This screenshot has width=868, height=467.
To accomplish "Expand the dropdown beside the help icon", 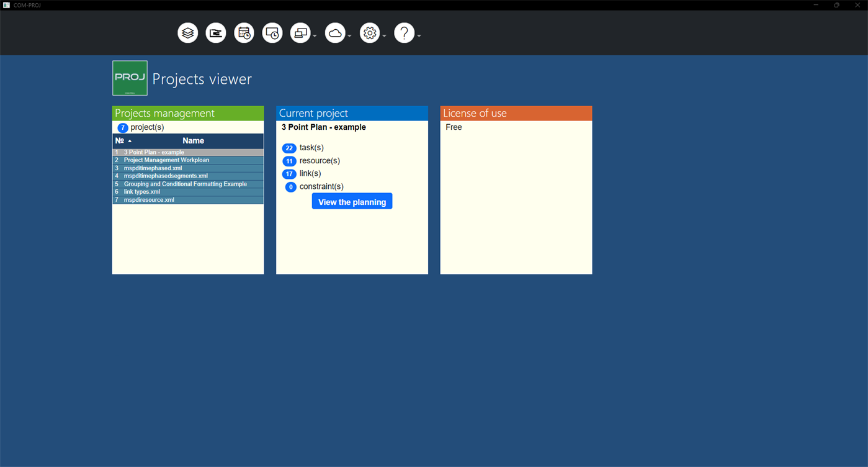I will pos(418,35).
